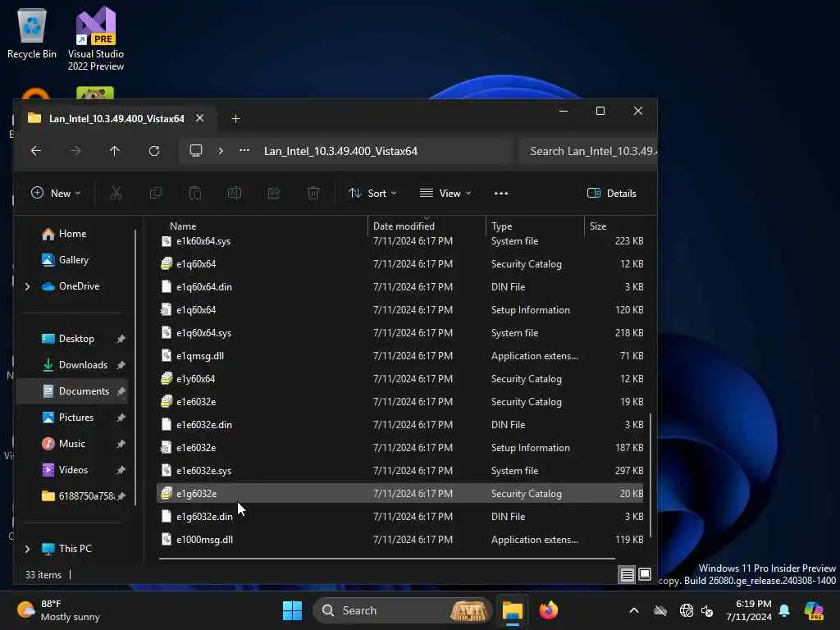
Task: Refresh the current folder view
Action: point(154,151)
